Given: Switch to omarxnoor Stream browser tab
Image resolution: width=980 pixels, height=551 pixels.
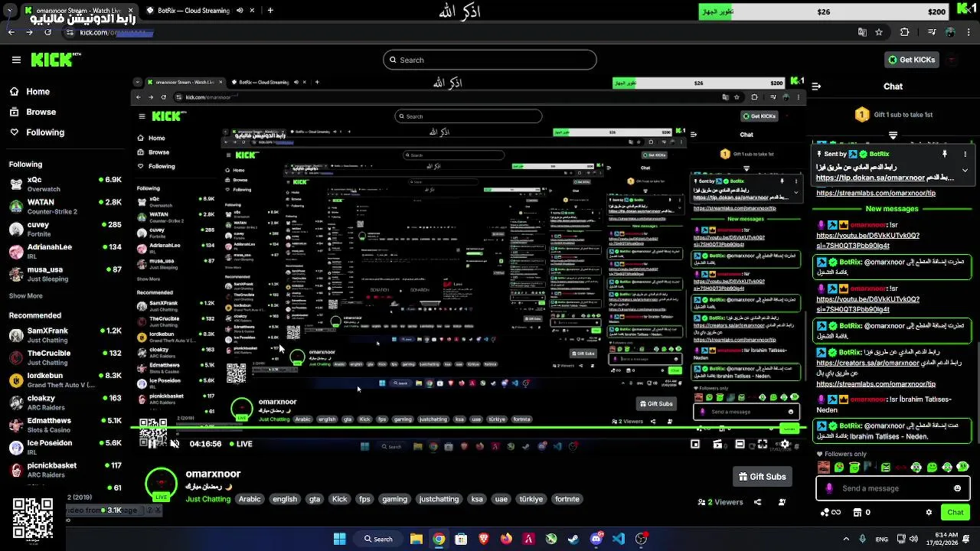Looking at the screenshot, I should (x=80, y=11).
